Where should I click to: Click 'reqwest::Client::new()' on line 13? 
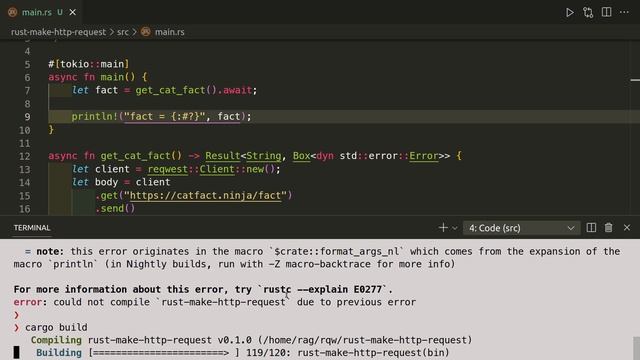(x=212, y=169)
